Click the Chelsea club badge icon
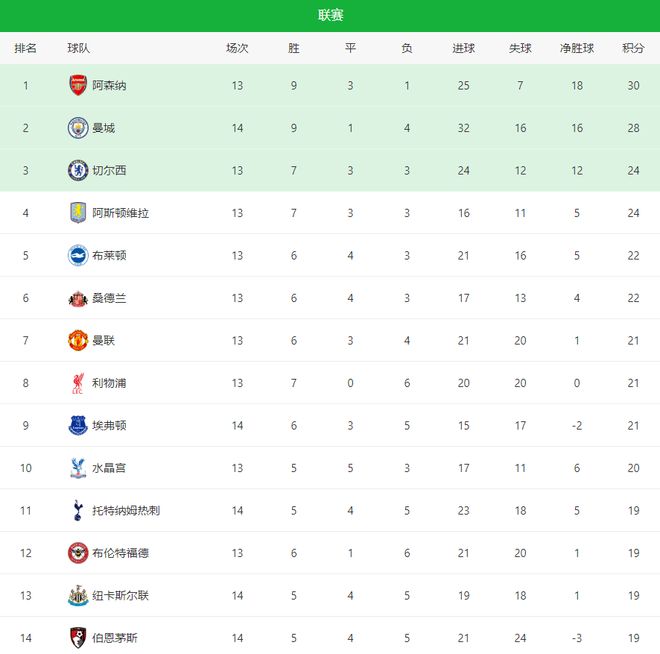 (x=78, y=170)
